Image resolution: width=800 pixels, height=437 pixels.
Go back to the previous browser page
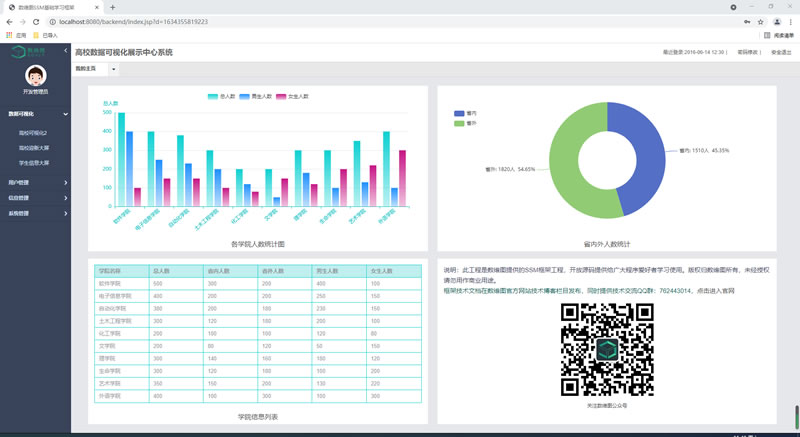[x=9, y=22]
